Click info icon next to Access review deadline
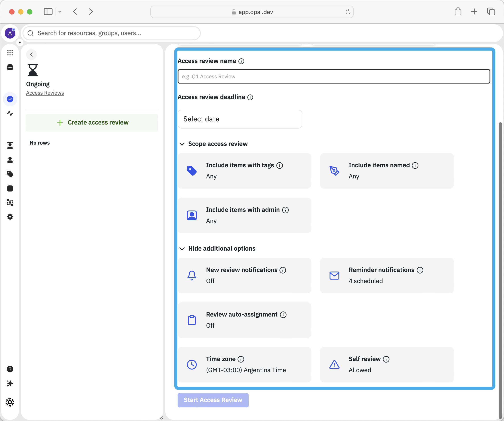504x421 pixels. click(250, 97)
